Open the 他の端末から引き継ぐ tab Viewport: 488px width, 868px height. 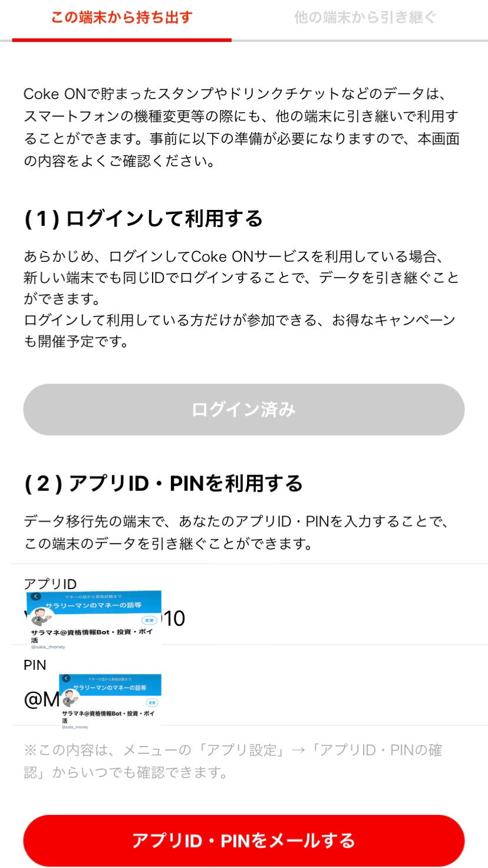[x=365, y=18]
